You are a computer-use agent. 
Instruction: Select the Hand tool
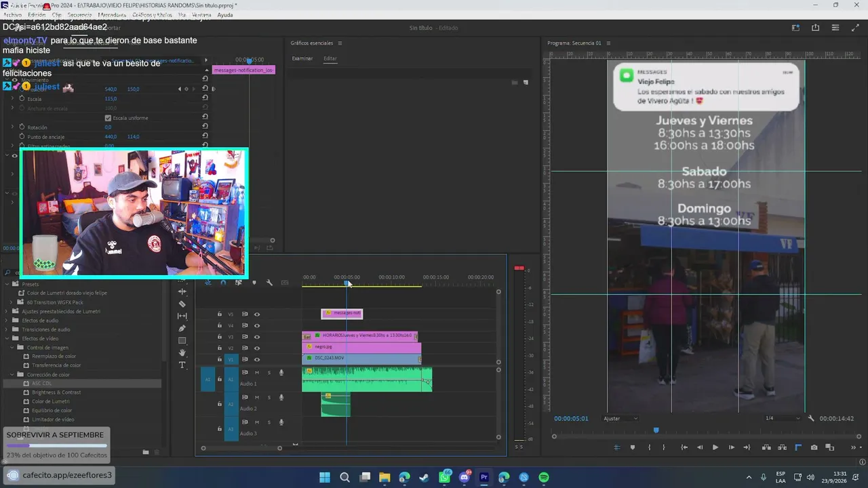tap(182, 352)
